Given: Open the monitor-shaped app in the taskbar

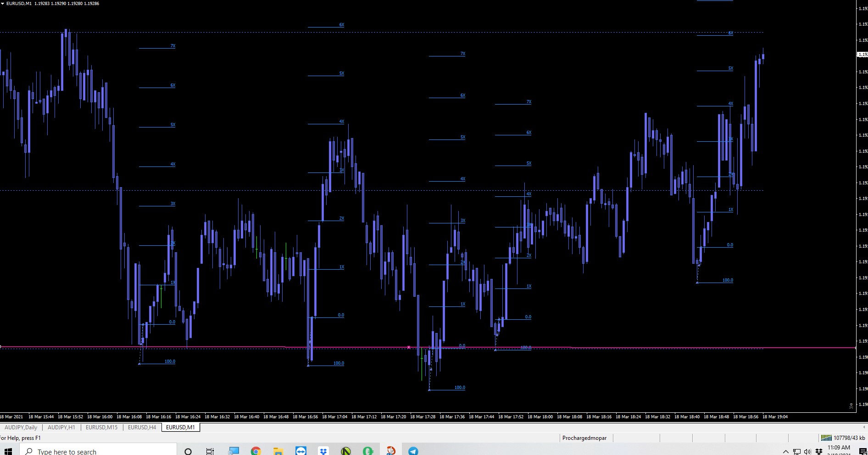Looking at the screenshot, I should click(234, 451).
